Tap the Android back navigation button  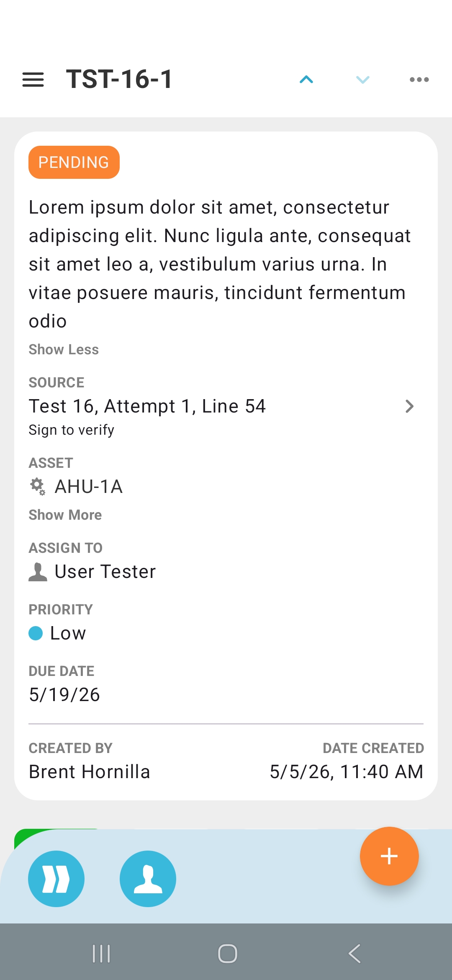(x=354, y=954)
